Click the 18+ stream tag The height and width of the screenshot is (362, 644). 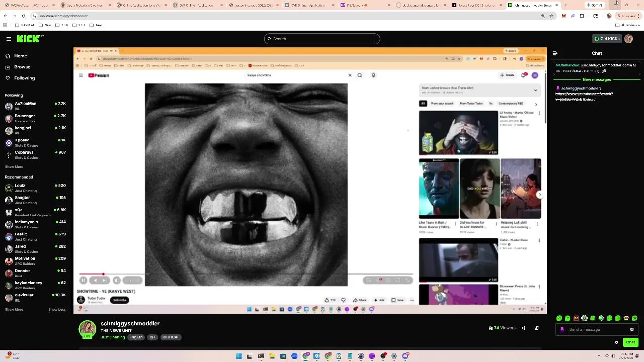[152, 337]
